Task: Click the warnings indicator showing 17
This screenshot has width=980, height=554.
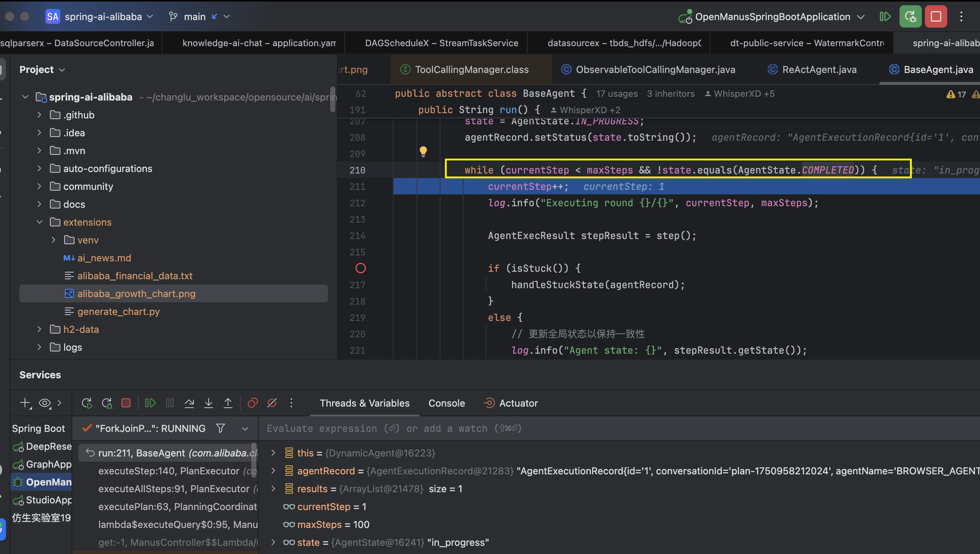Action: pyautogui.click(x=956, y=94)
